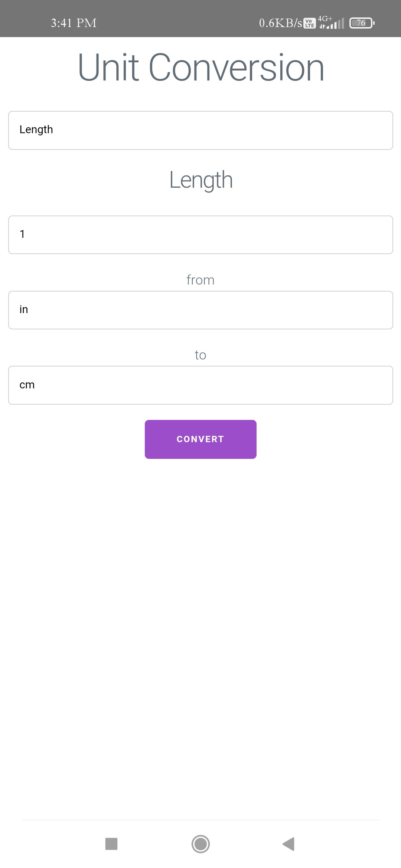
Task: Tap the 'to' label above the cm selector
Action: (x=200, y=354)
